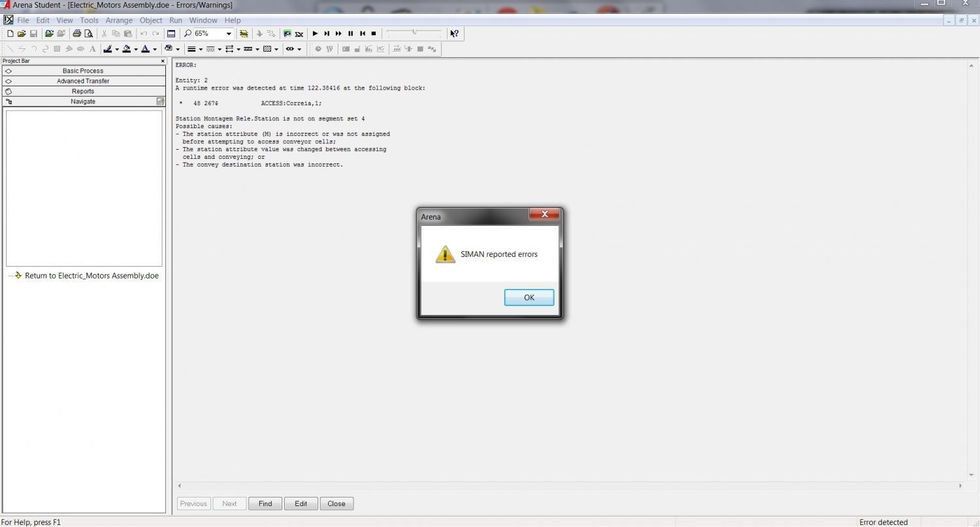
Task: Open the Tools menu
Action: point(89,20)
